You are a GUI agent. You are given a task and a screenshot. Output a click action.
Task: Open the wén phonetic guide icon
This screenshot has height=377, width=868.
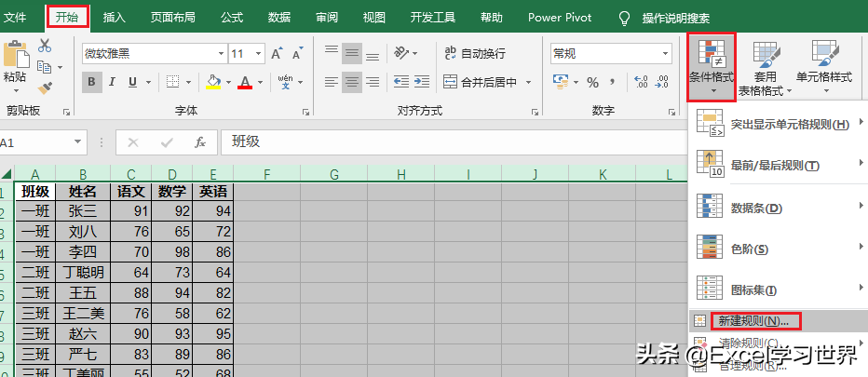286,82
